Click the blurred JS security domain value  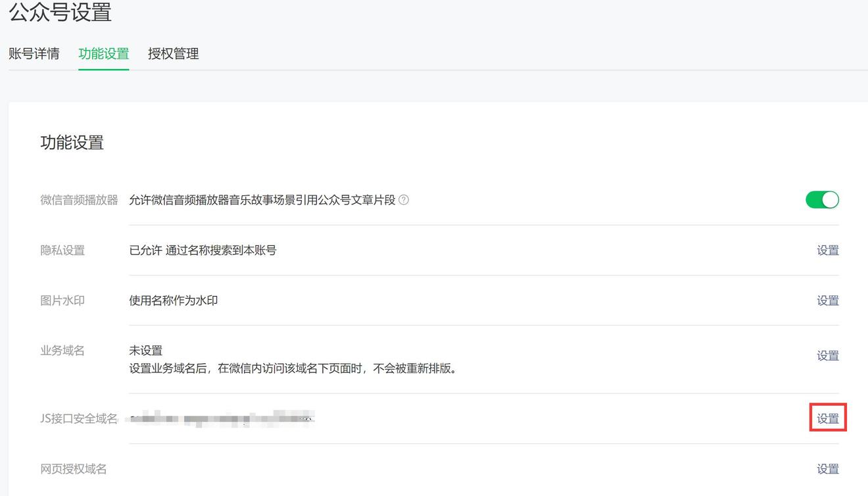click(x=222, y=418)
